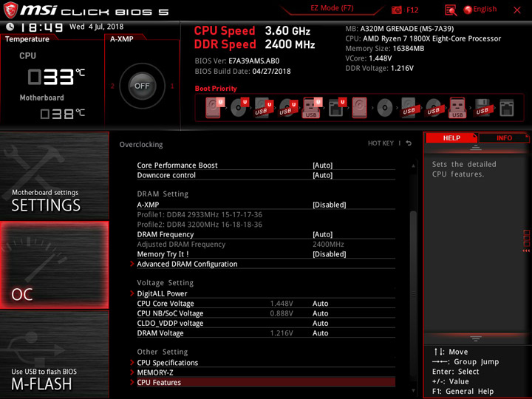
Task: Edit the CPU Core Voltage Auto field
Action: coord(320,304)
